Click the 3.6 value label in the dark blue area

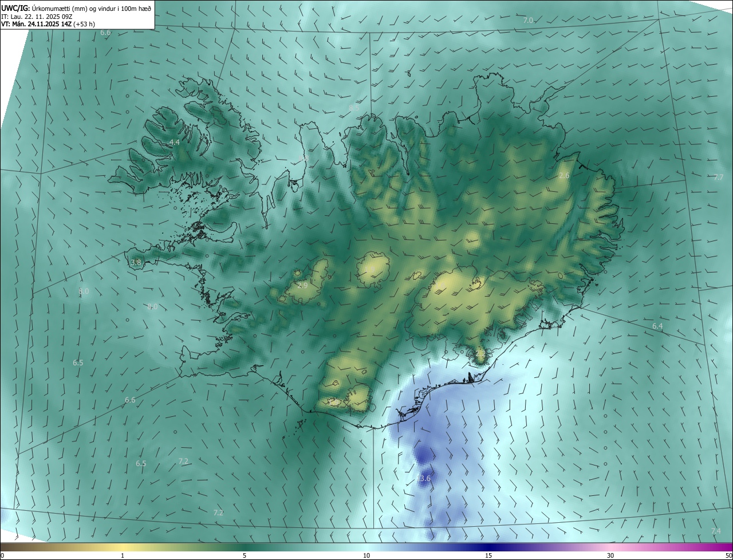[425, 478]
